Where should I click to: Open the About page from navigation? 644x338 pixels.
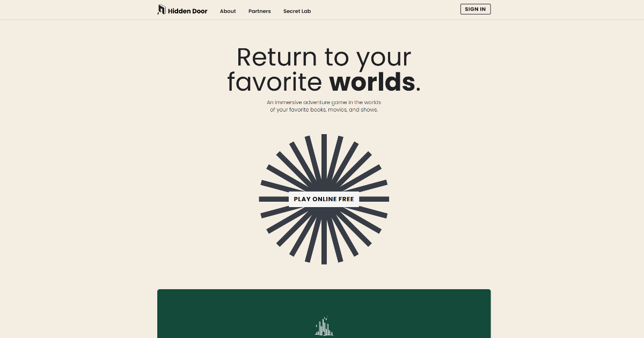pos(228,11)
